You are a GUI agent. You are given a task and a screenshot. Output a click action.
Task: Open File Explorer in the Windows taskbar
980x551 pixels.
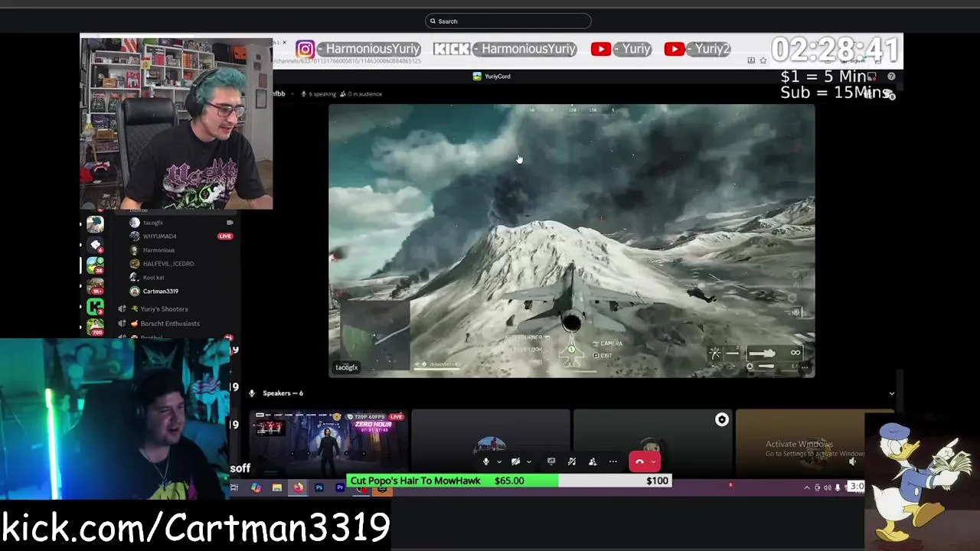276,487
